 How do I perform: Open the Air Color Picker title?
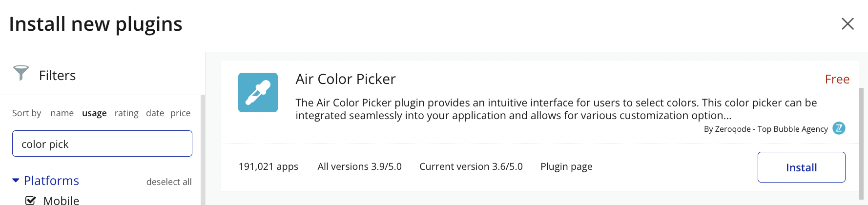pos(345,79)
